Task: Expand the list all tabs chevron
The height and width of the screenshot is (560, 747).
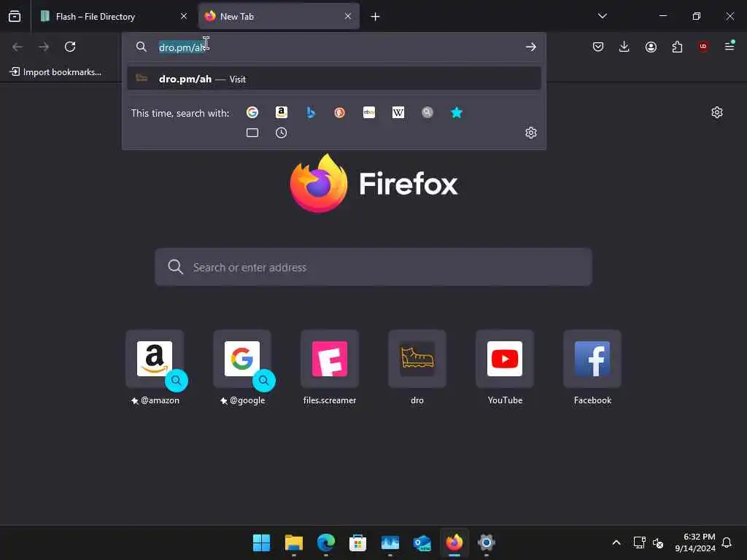Action: pos(603,16)
